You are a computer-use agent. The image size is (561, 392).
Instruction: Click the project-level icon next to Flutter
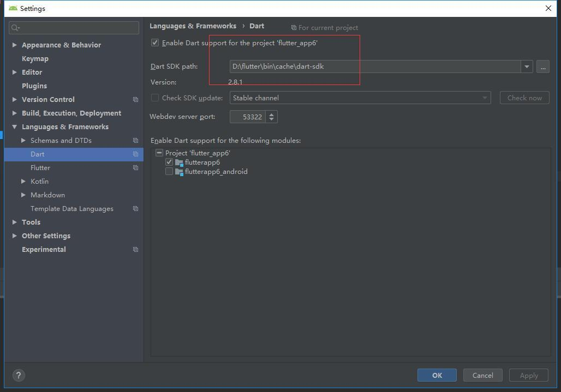(x=135, y=167)
